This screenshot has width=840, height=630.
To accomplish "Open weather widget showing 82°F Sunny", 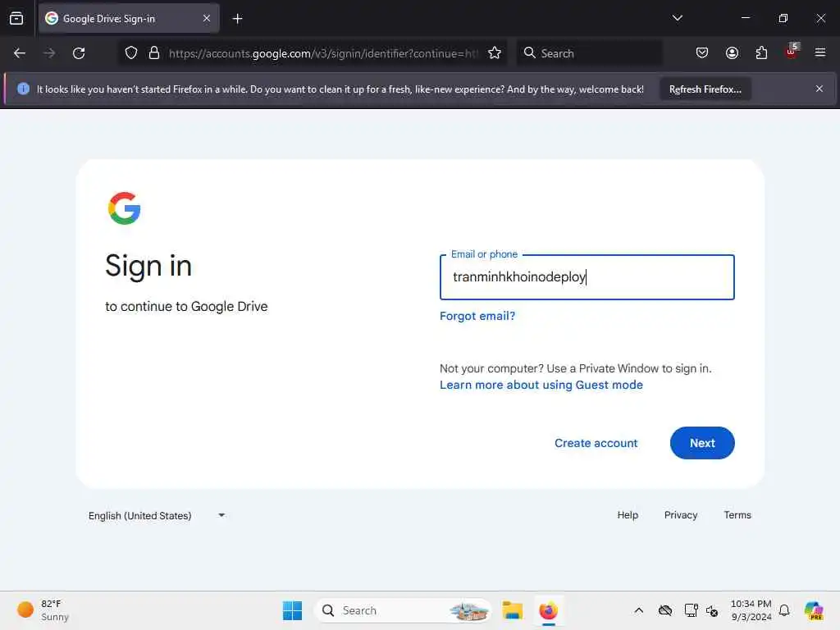I will [43, 610].
